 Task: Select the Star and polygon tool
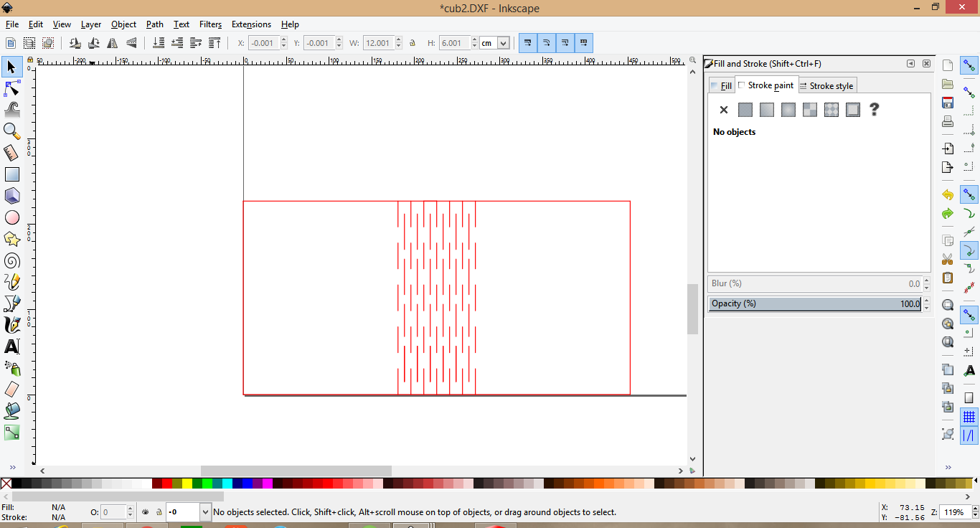11,239
